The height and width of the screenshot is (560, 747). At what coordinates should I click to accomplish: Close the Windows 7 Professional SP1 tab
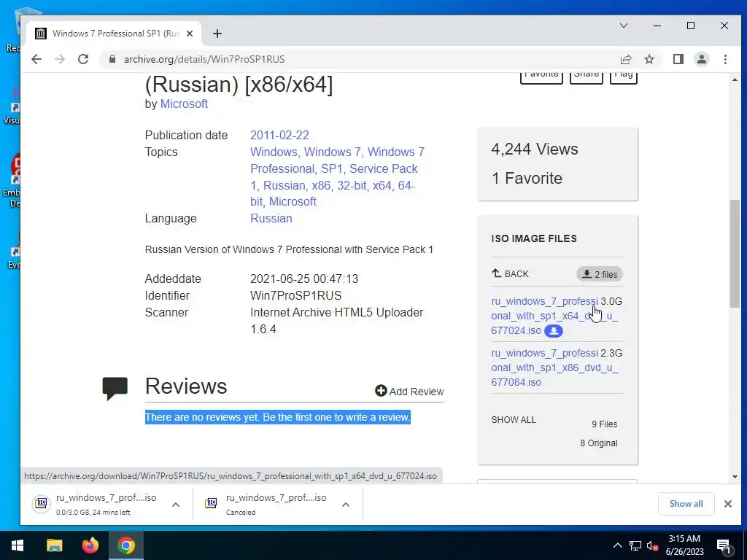pos(190,34)
